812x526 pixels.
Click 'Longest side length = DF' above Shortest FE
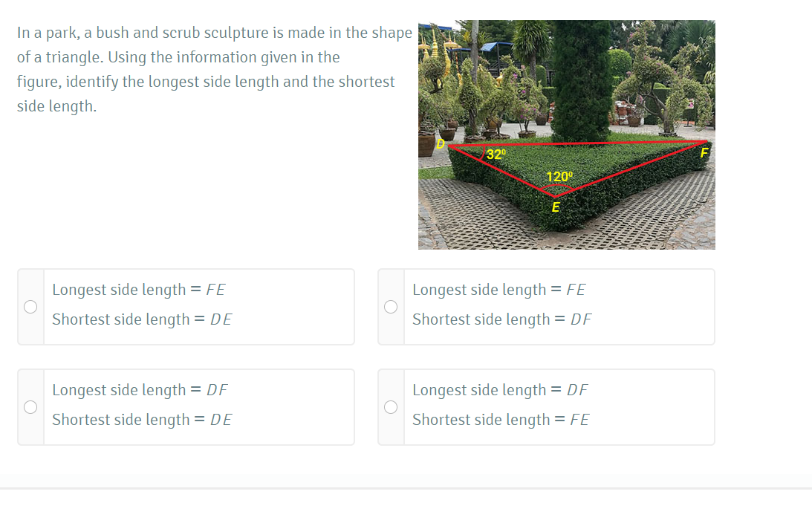point(500,390)
